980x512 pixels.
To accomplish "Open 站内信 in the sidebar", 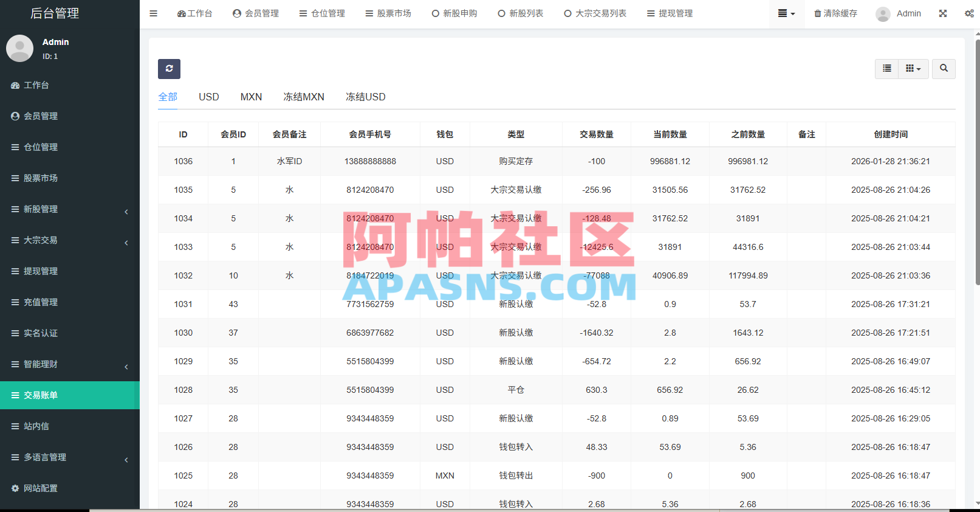I will pos(70,426).
